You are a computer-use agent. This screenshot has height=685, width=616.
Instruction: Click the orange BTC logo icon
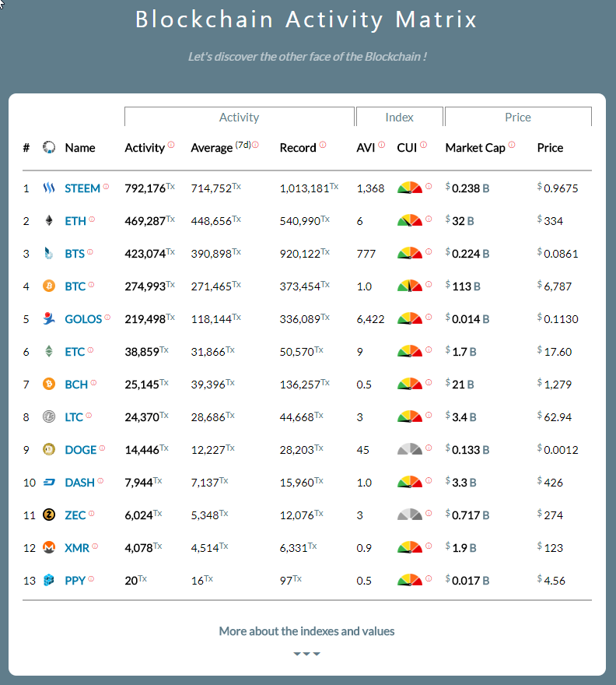(x=49, y=286)
